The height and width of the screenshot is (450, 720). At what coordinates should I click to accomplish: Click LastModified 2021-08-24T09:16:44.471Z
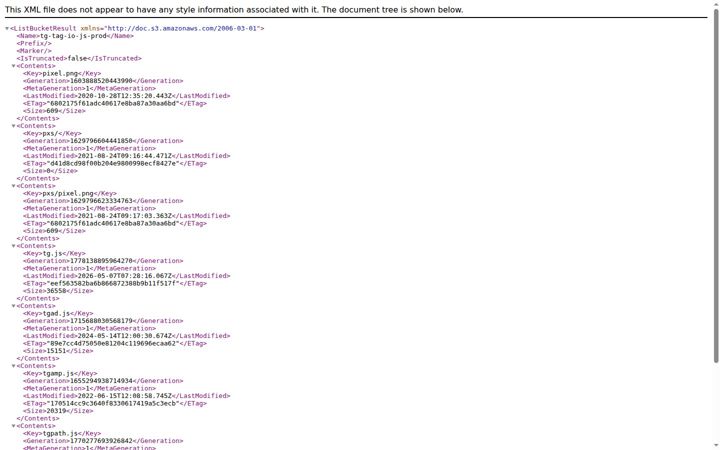point(125,156)
